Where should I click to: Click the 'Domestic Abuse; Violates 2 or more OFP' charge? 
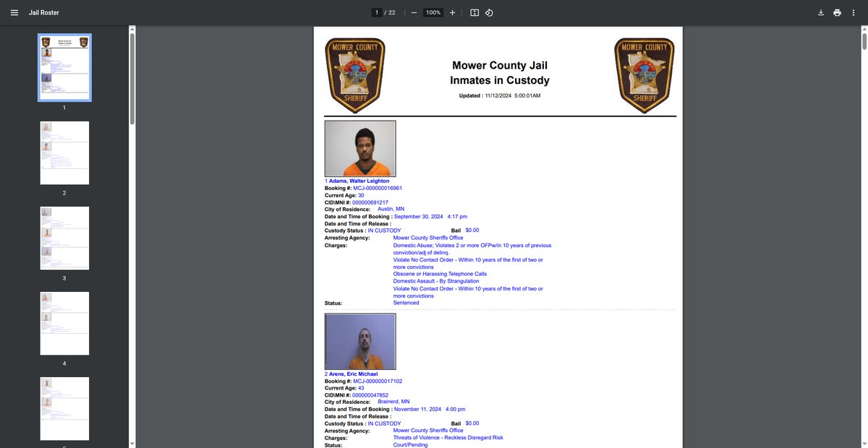[472, 249]
